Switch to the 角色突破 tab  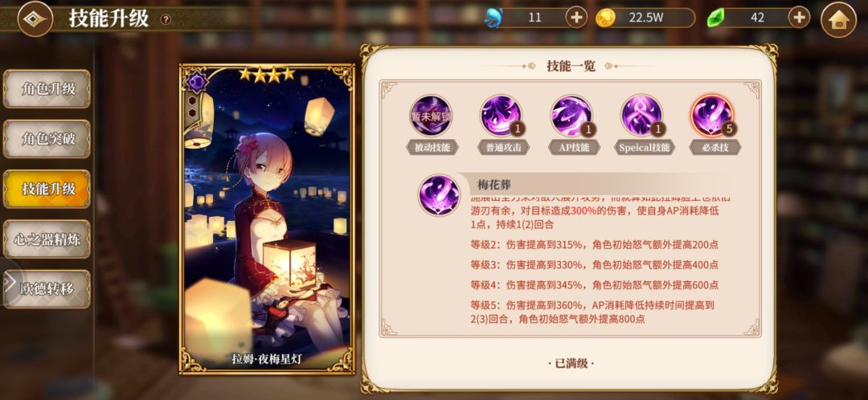(47, 139)
